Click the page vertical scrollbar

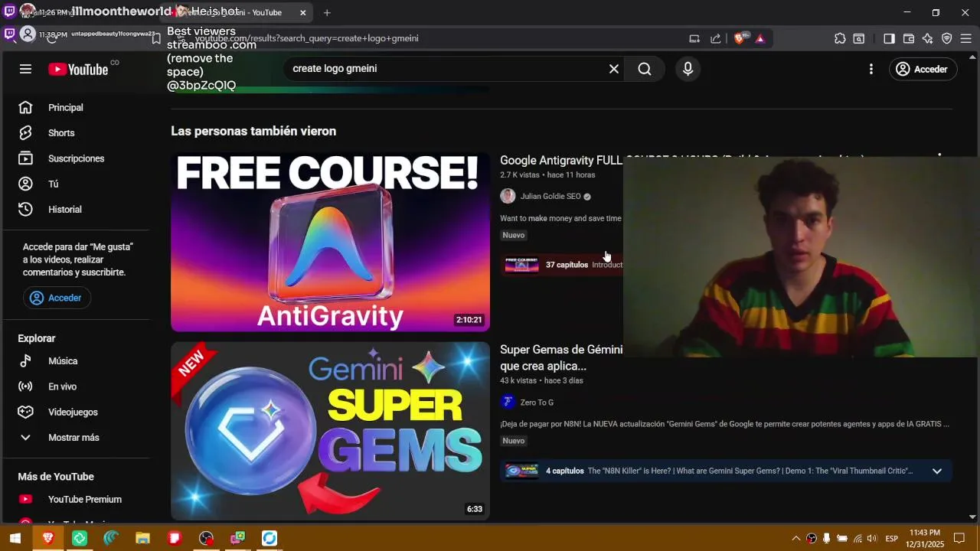pyautogui.click(x=973, y=287)
